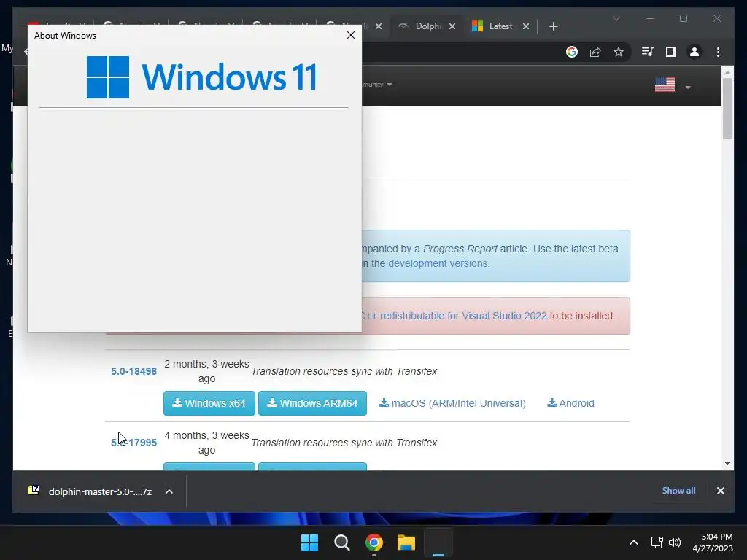Download Windows x64 build of 5.0-18498

tap(209, 403)
